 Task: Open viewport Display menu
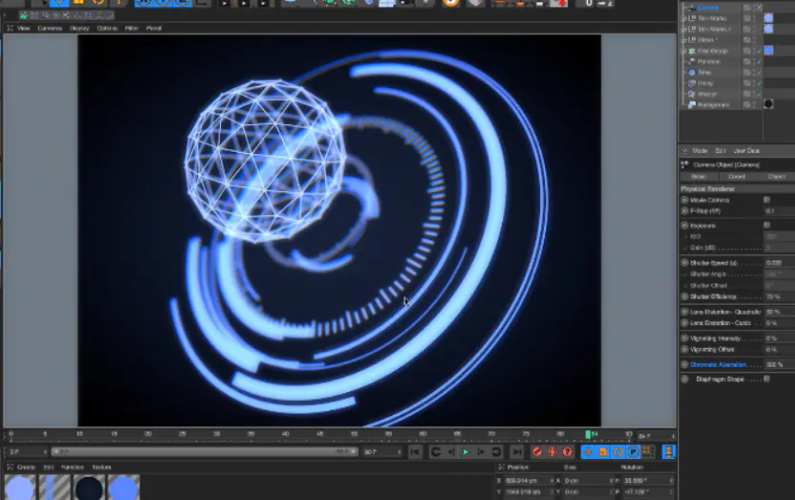click(80, 28)
